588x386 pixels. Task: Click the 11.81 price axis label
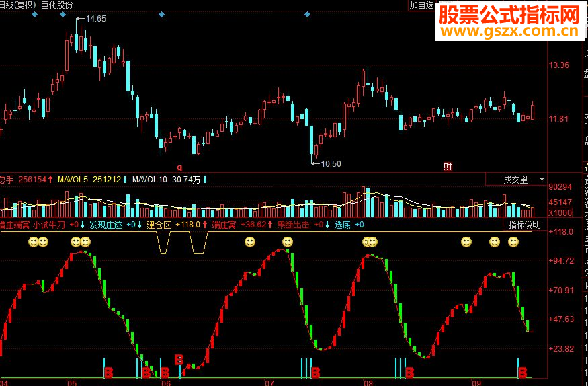pos(558,119)
